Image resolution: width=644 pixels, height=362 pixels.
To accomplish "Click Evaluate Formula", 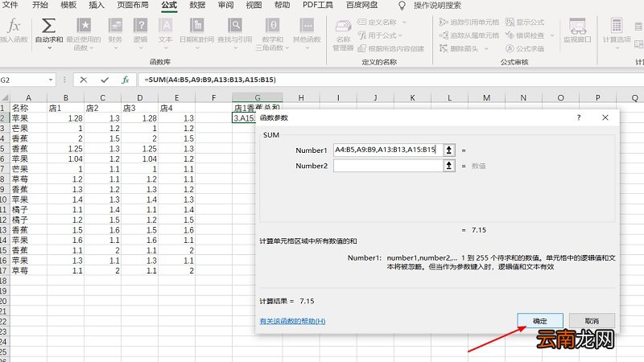I will tap(526, 48).
